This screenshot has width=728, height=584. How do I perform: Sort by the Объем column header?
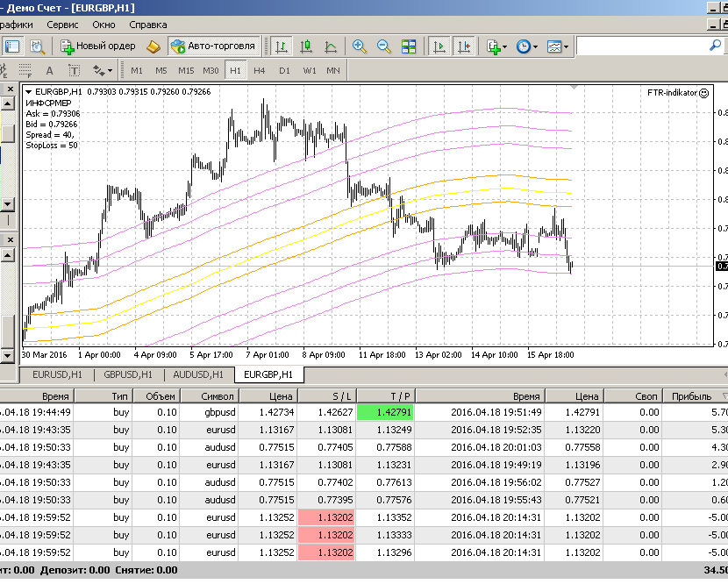point(157,396)
